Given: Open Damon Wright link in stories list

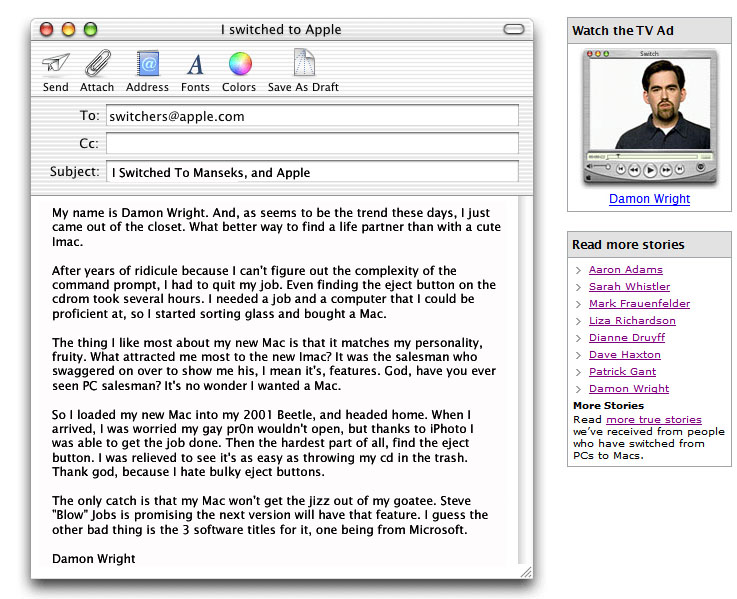Looking at the screenshot, I should [x=629, y=388].
